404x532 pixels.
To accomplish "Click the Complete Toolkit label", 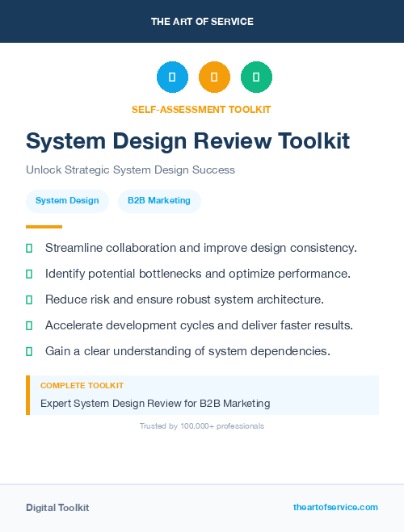I will 82,386.
